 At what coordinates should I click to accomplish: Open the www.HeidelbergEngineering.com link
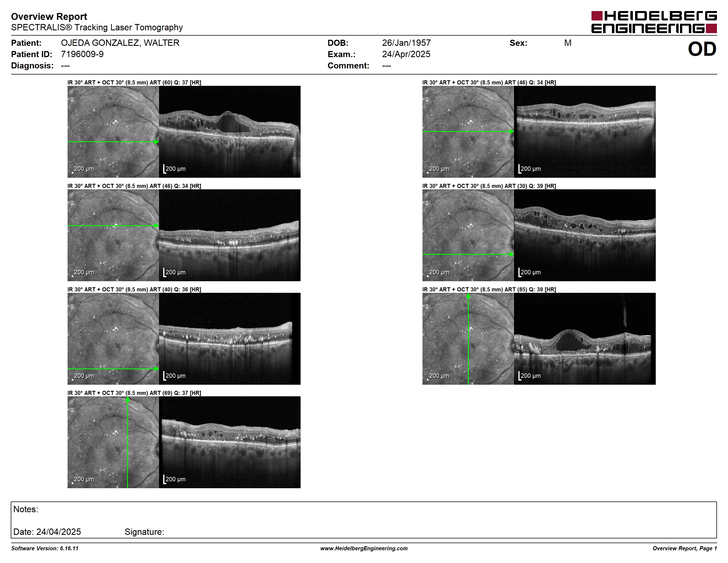[x=364, y=548]
